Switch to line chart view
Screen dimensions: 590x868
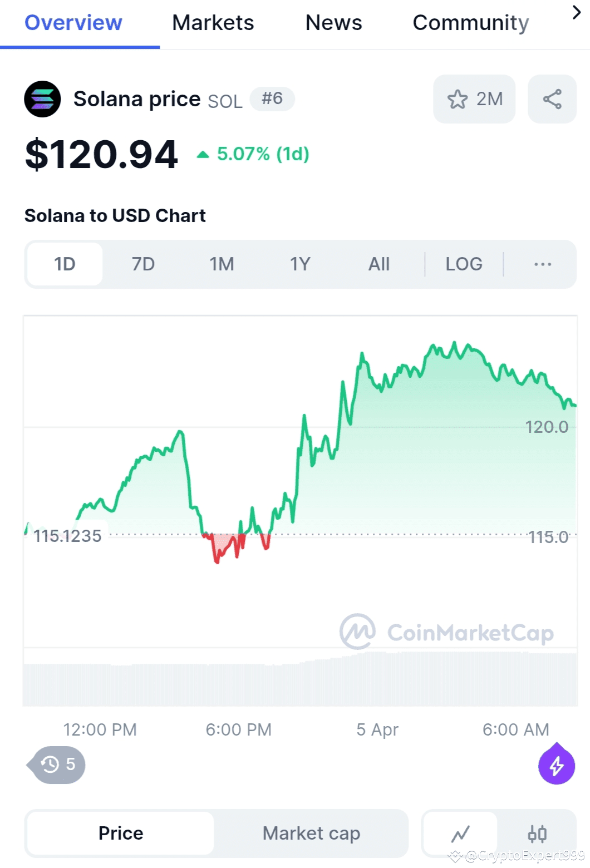(460, 834)
